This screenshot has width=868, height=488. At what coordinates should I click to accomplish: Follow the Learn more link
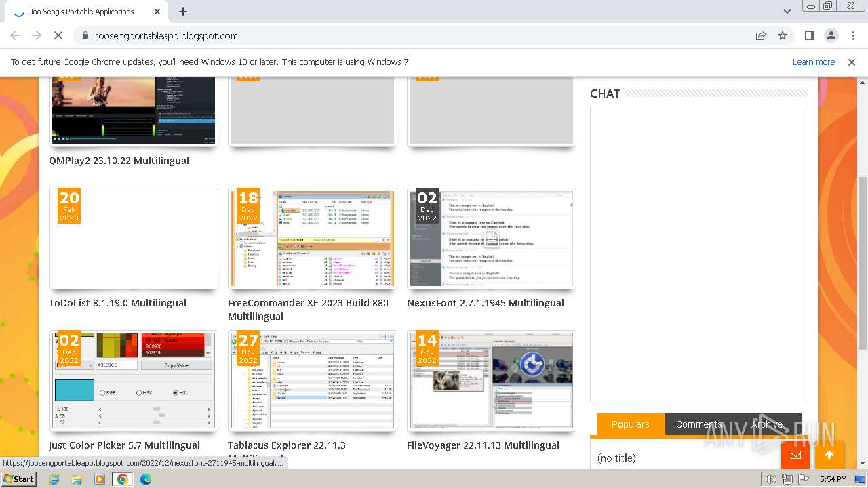[x=814, y=62]
